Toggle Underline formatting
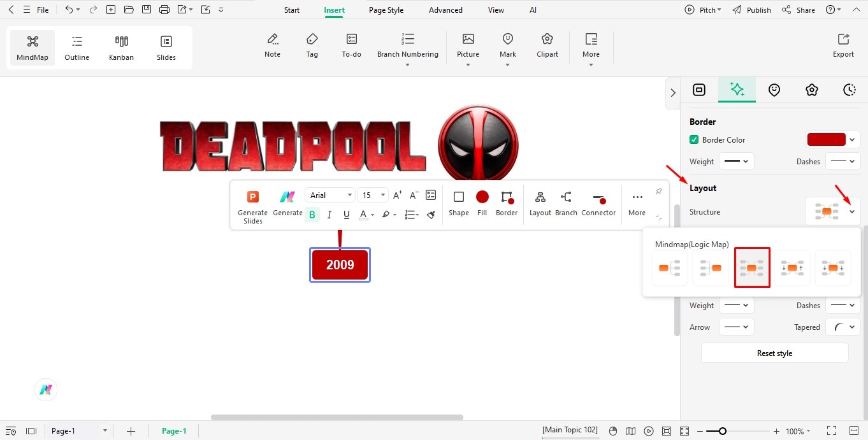 point(347,215)
